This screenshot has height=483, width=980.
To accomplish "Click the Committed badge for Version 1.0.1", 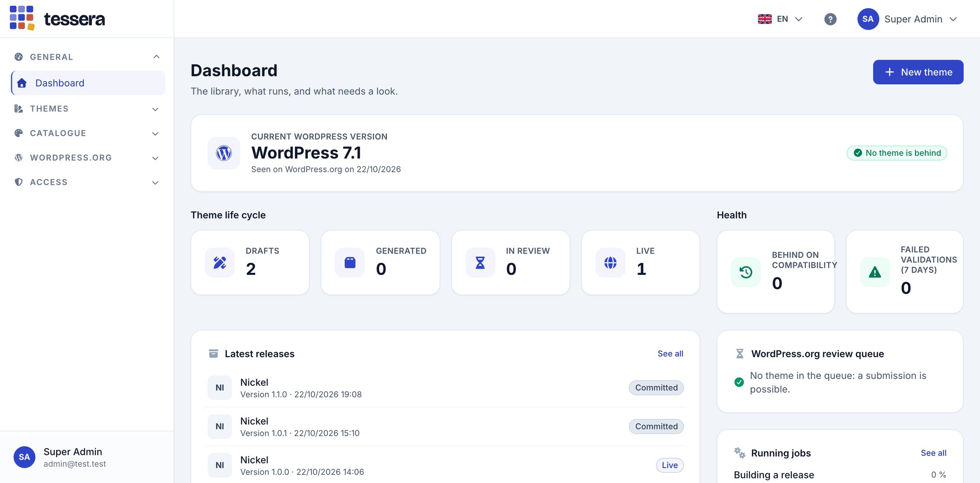I will 656,426.
